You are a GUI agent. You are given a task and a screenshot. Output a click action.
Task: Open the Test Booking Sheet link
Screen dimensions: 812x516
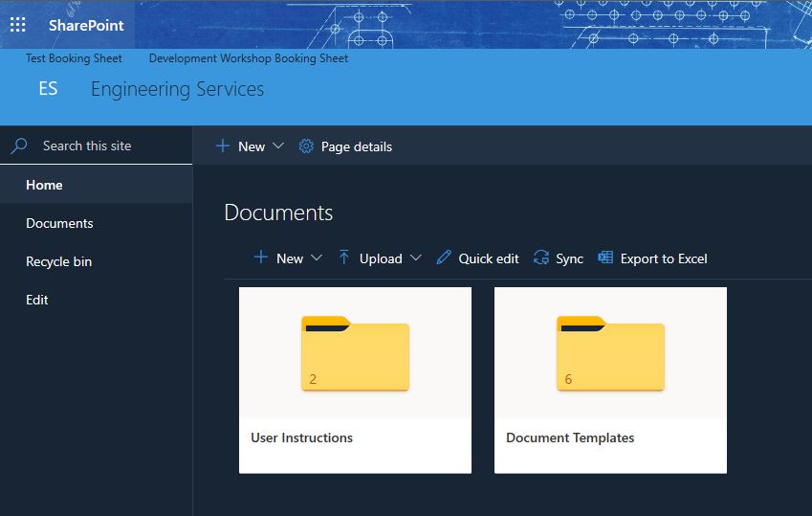pyautogui.click(x=74, y=58)
